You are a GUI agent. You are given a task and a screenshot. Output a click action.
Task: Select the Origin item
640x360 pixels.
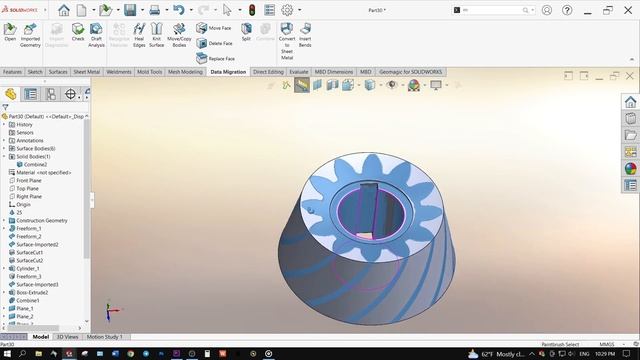[20, 204]
